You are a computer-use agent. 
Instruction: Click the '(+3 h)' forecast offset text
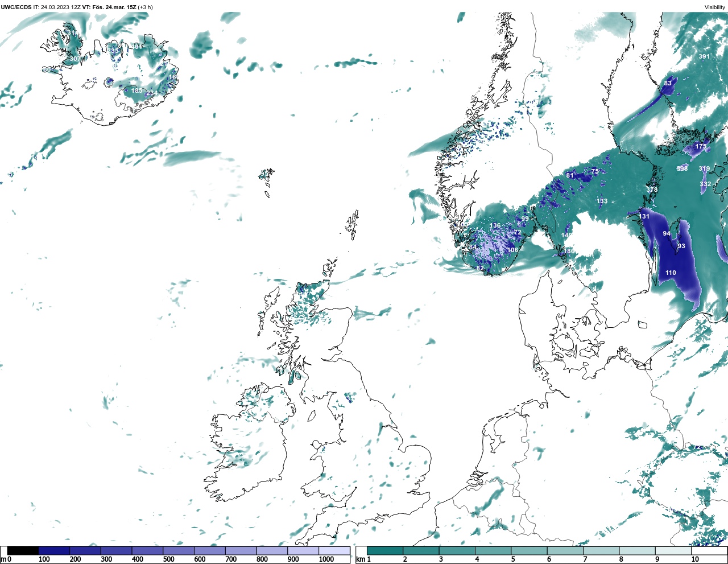tap(145, 7)
